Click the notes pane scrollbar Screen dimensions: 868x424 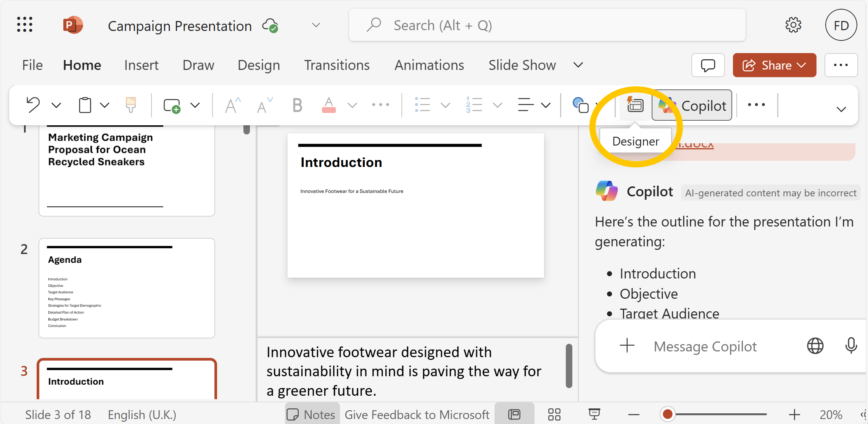(569, 366)
